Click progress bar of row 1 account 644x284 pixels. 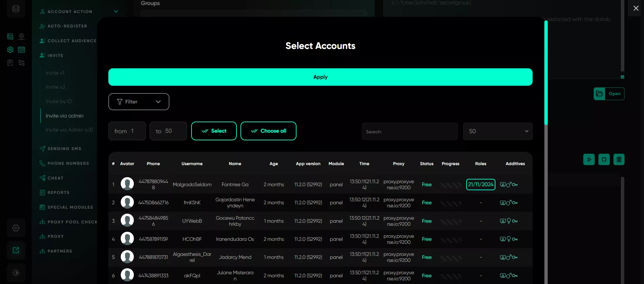tap(451, 185)
